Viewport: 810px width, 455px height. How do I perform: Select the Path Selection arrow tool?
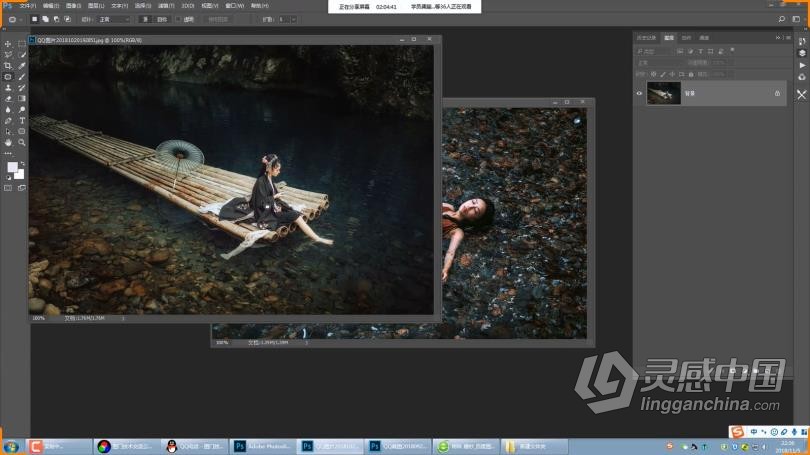tap(8, 131)
